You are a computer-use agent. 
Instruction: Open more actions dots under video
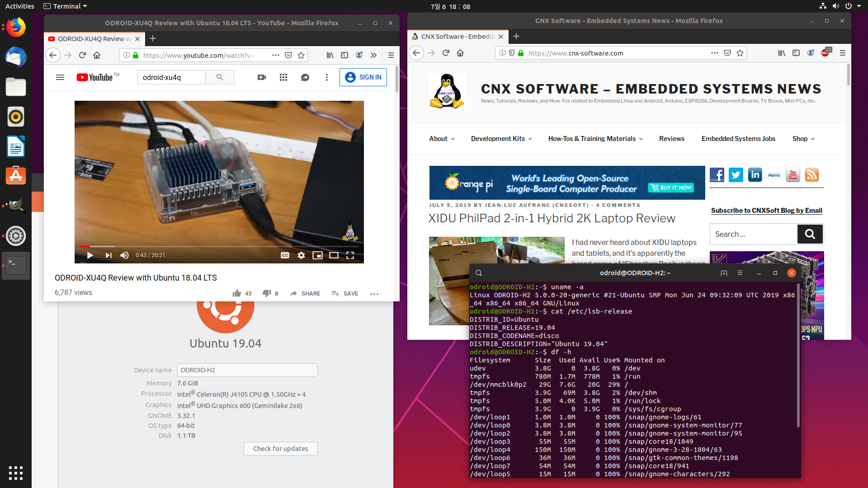[x=374, y=294]
